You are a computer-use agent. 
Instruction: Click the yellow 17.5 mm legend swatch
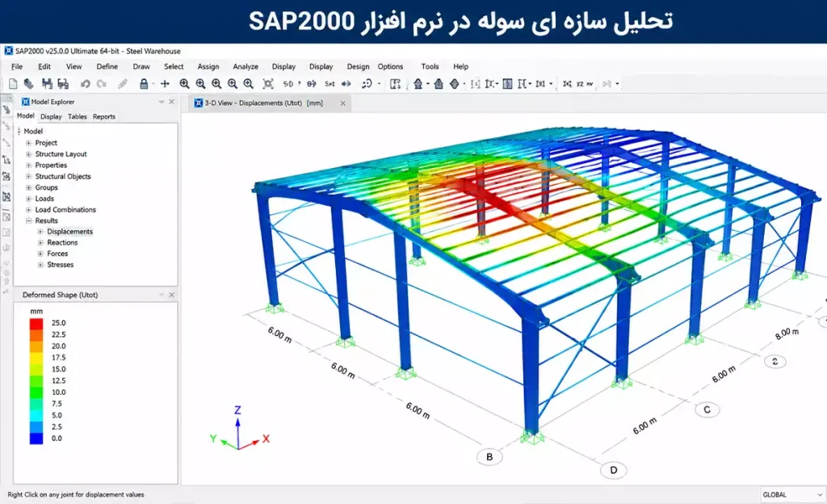pyautogui.click(x=36, y=358)
